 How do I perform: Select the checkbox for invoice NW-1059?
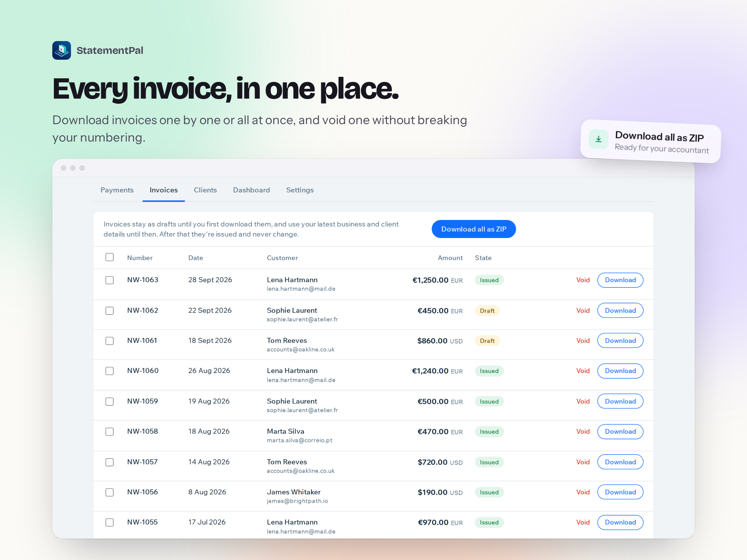(110, 401)
